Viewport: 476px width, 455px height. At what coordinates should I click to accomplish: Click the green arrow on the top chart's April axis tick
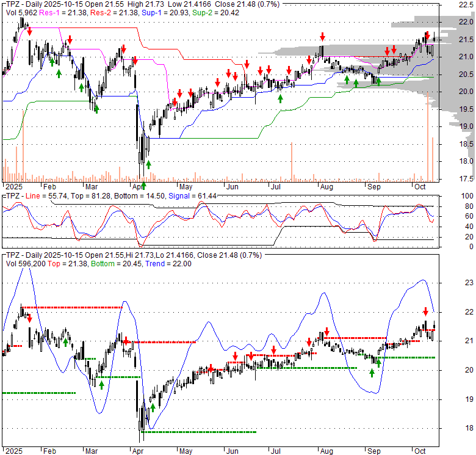143,186
